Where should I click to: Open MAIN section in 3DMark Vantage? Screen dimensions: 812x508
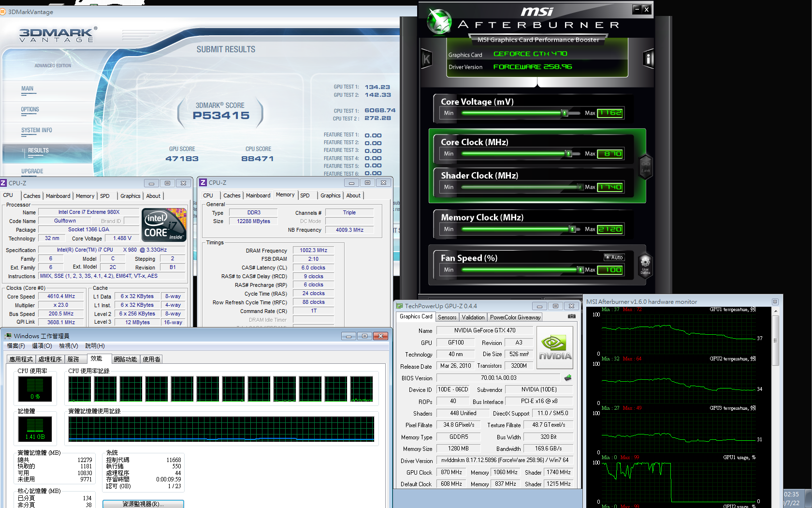pos(27,89)
